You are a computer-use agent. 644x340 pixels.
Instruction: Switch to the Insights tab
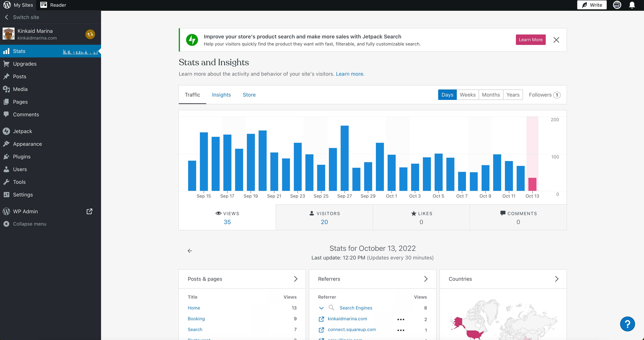222,95
